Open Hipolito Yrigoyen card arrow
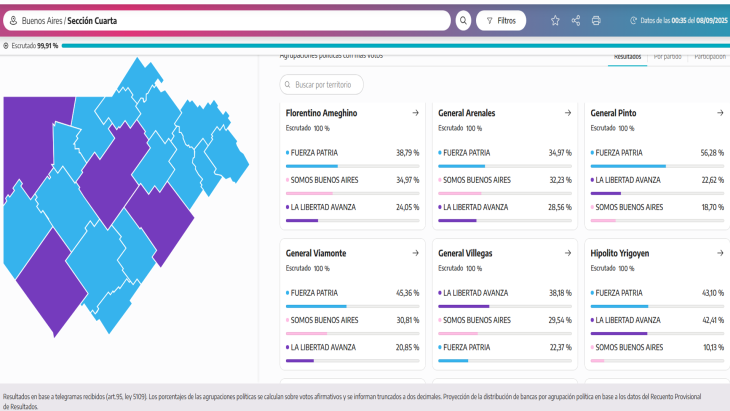 tap(720, 253)
